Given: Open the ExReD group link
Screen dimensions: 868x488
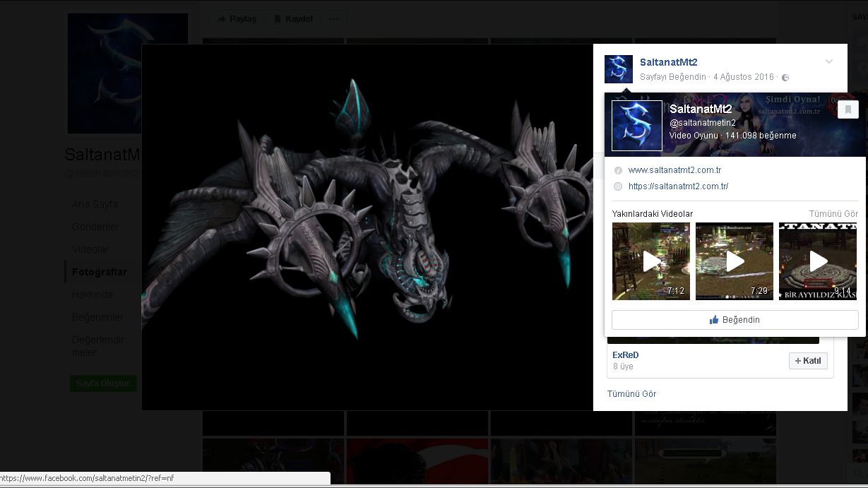Looking at the screenshot, I should coord(626,355).
